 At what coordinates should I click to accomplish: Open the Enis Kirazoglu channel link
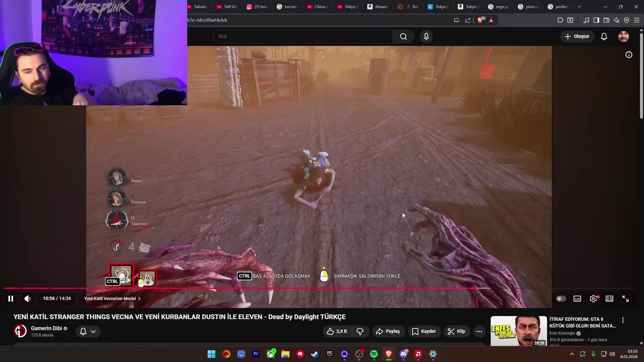coord(562,333)
